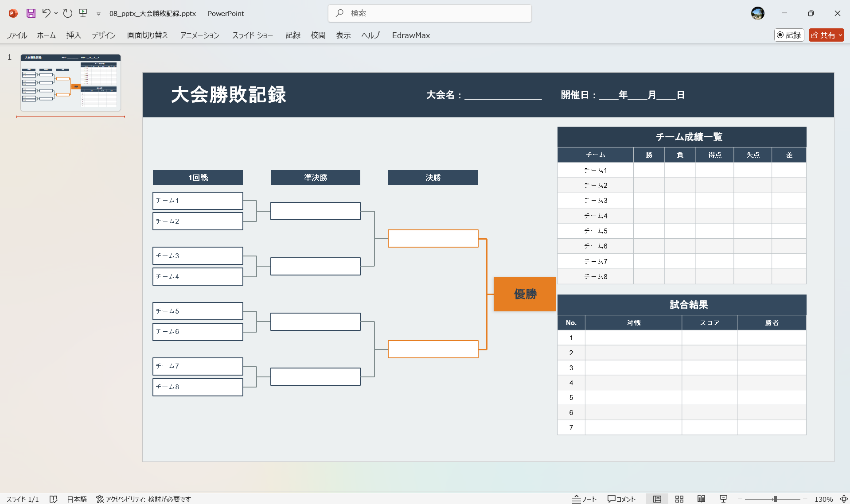Switch to Reading view

point(702,499)
